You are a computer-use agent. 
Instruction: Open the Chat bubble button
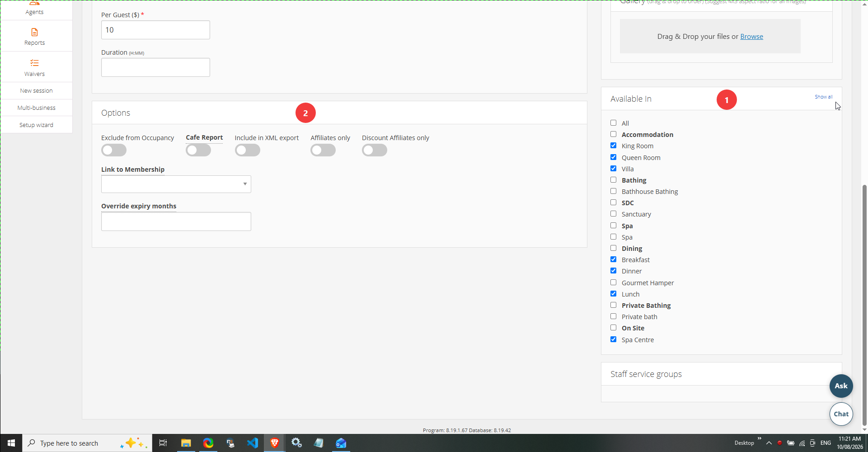pos(841,414)
